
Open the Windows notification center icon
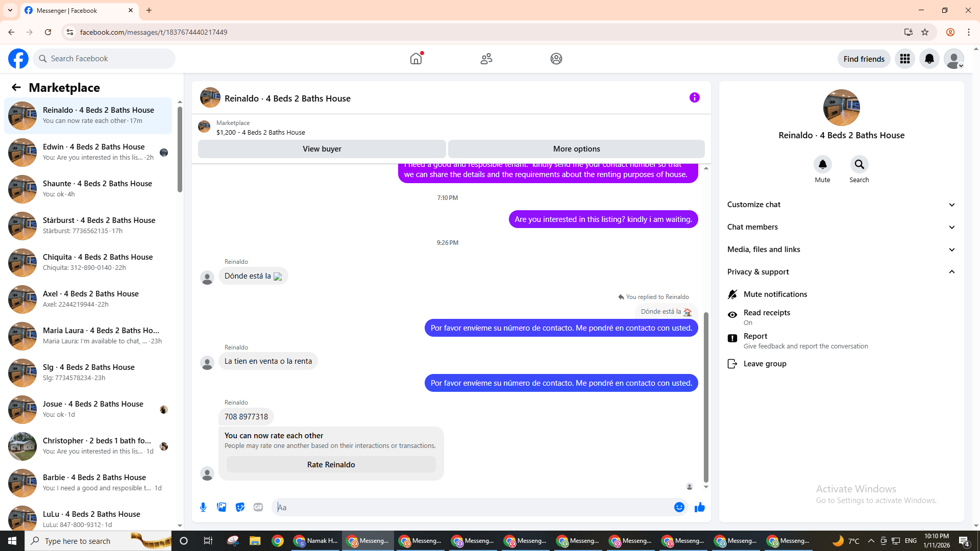pos(964,541)
